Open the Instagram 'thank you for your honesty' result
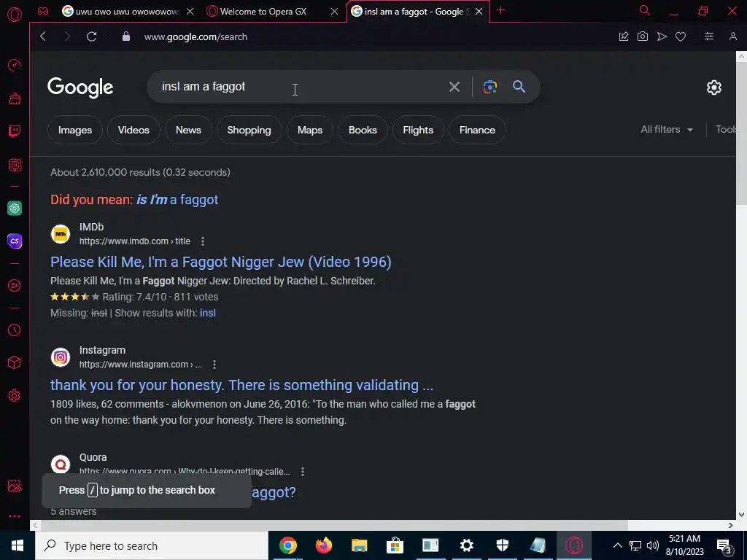 click(x=241, y=385)
